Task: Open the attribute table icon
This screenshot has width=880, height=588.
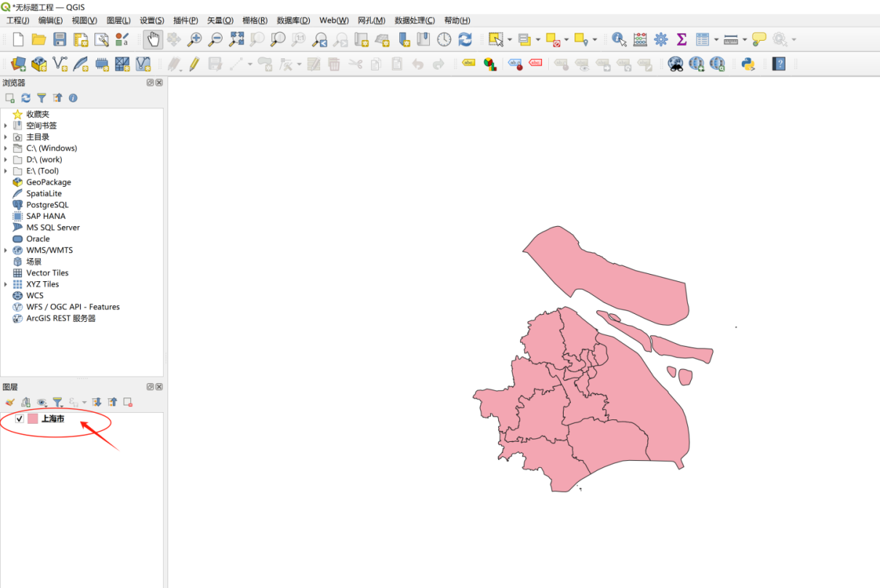Action: [703, 40]
